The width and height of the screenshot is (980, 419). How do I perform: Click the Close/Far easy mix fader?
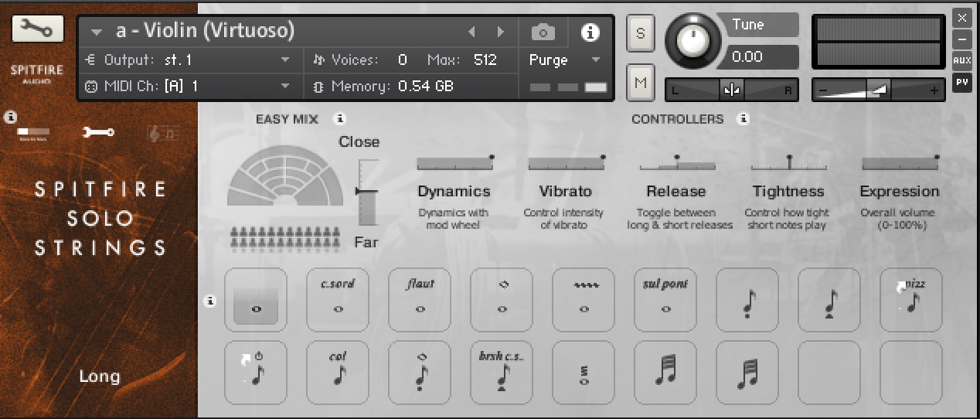pos(368,192)
